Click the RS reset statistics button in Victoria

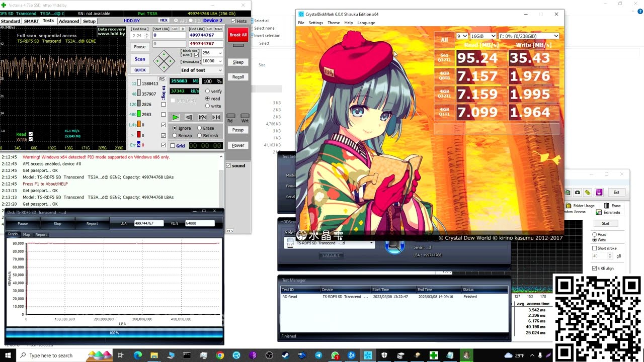162,79
